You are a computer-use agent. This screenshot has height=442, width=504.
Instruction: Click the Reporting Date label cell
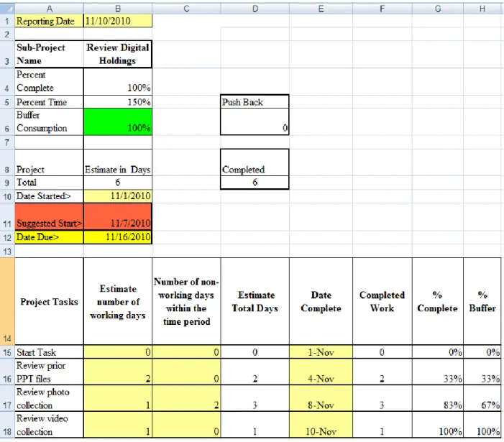(49, 21)
